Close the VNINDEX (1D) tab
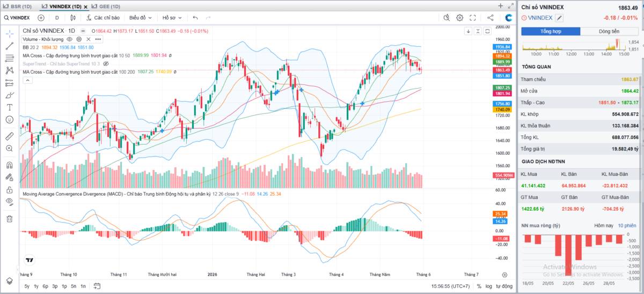Viewport: 644px width, 294px height. tap(85, 6)
